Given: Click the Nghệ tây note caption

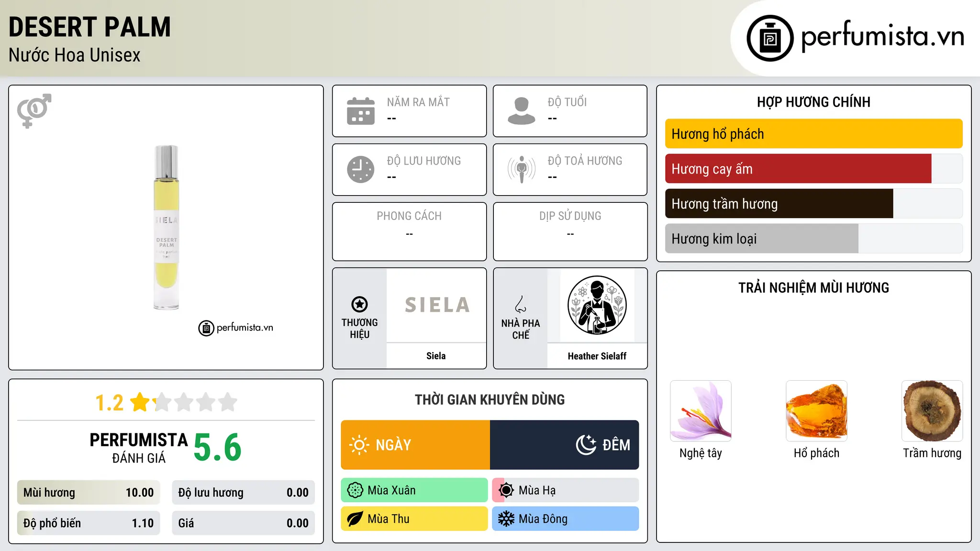Looking at the screenshot, I should click(x=701, y=453).
